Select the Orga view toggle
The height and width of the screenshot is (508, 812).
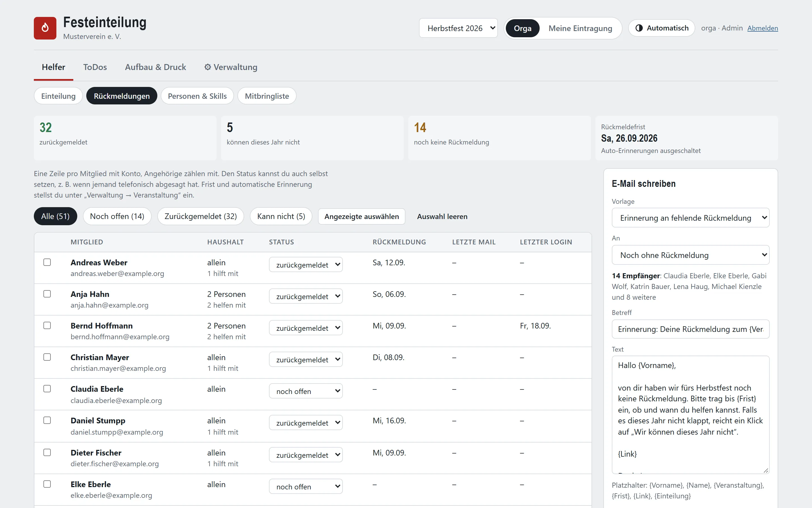[522, 28]
